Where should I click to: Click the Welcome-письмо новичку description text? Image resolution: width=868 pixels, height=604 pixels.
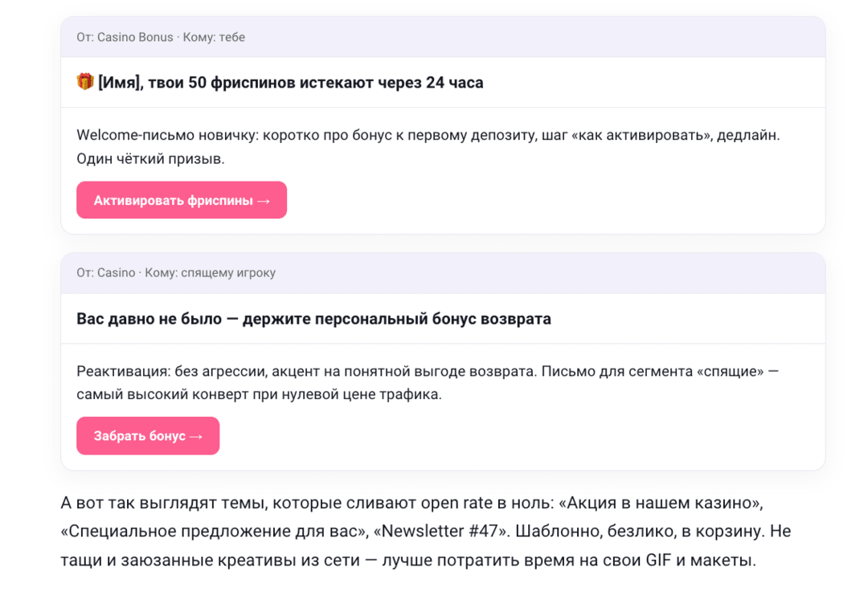click(428, 146)
